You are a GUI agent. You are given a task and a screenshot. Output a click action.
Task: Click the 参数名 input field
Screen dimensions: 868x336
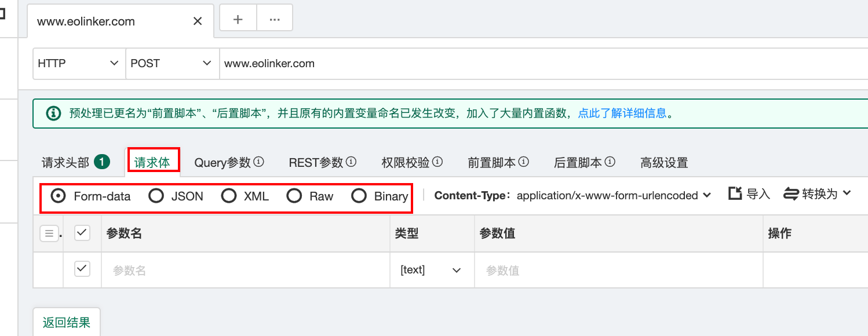(246, 270)
